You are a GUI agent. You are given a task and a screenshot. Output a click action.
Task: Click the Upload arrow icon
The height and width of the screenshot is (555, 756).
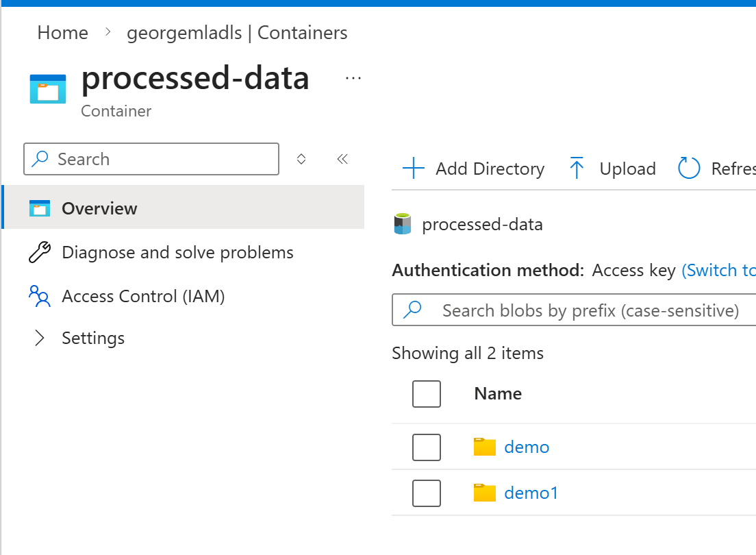(577, 169)
